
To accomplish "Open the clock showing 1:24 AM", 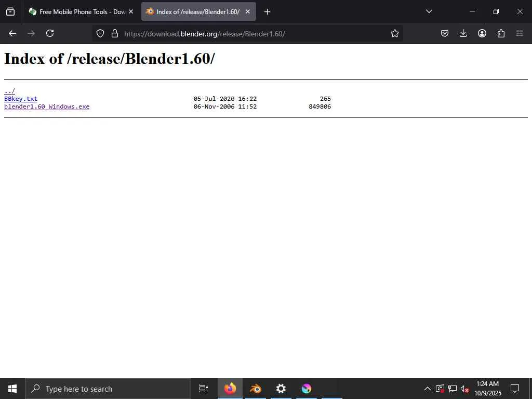I will [x=487, y=389].
